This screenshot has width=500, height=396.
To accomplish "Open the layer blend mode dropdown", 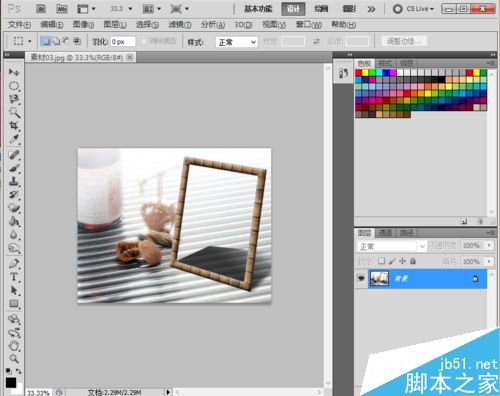I will [x=392, y=246].
